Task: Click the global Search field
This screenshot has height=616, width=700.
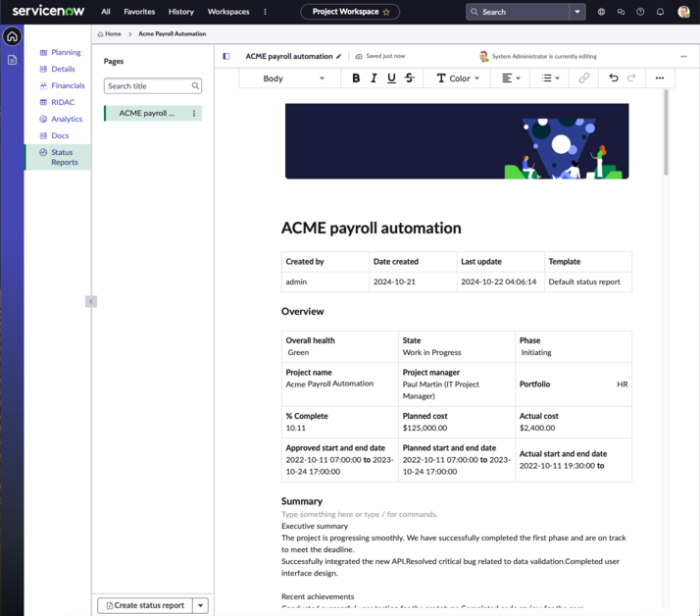Action: point(518,12)
